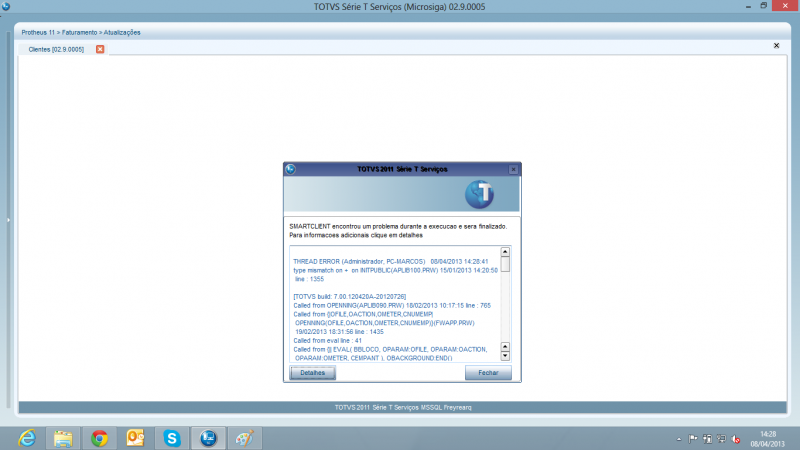Image resolution: width=800 pixels, height=450 pixels.
Task: Click the SMARTCLIENT encontrou um problema message
Action: click(398, 226)
